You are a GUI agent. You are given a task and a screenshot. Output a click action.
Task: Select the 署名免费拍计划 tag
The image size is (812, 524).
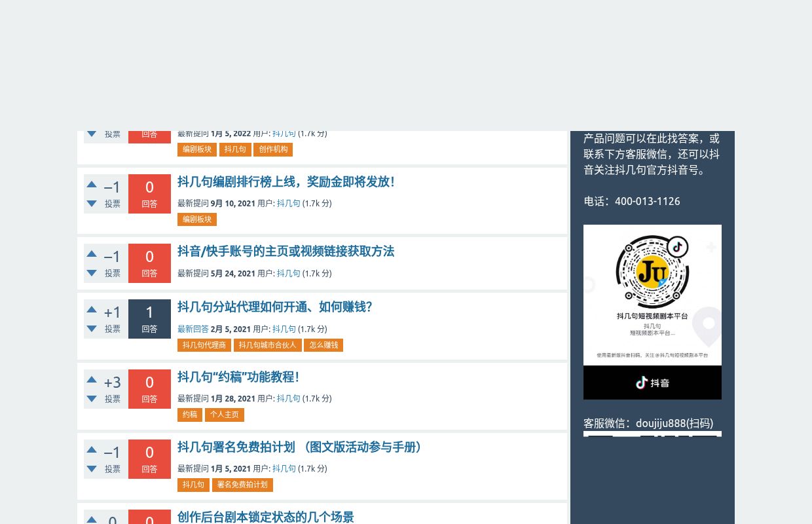point(242,485)
